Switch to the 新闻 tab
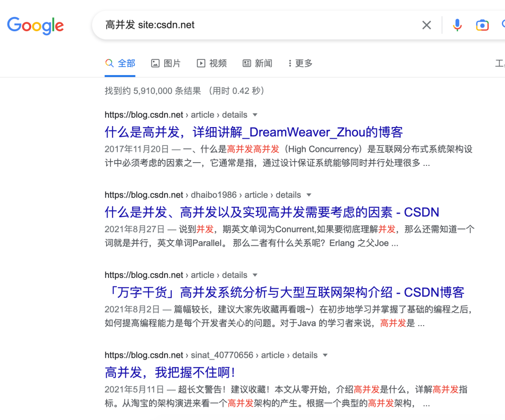Screen dimensions: 505x420 click(257, 64)
